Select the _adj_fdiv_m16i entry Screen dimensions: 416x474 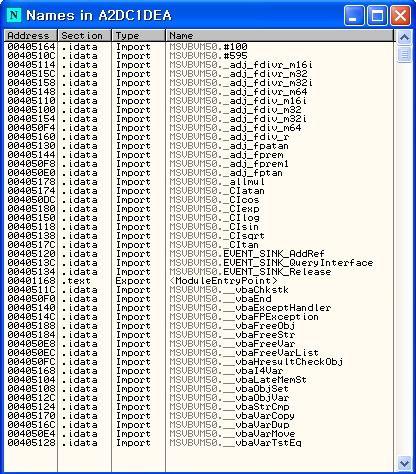[199, 101]
